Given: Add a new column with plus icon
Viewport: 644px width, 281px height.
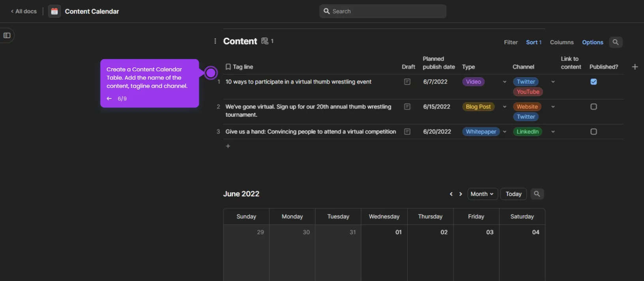Looking at the screenshot, I should coord(635,67).
